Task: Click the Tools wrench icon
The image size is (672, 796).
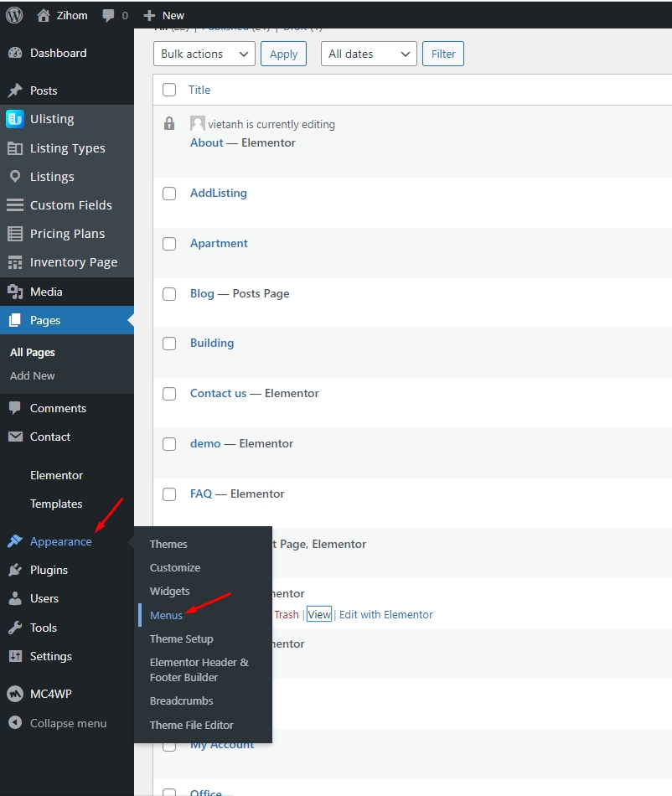Action: coord(15,628)
